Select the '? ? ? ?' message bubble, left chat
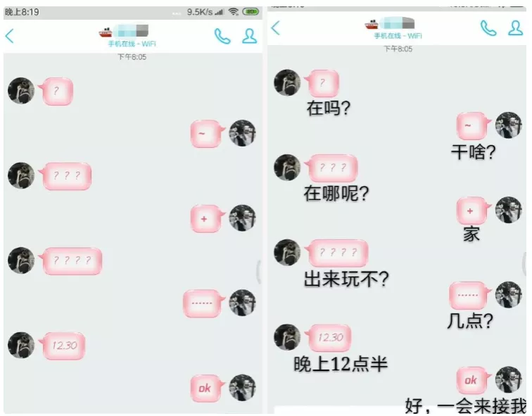 coord(72,261)
